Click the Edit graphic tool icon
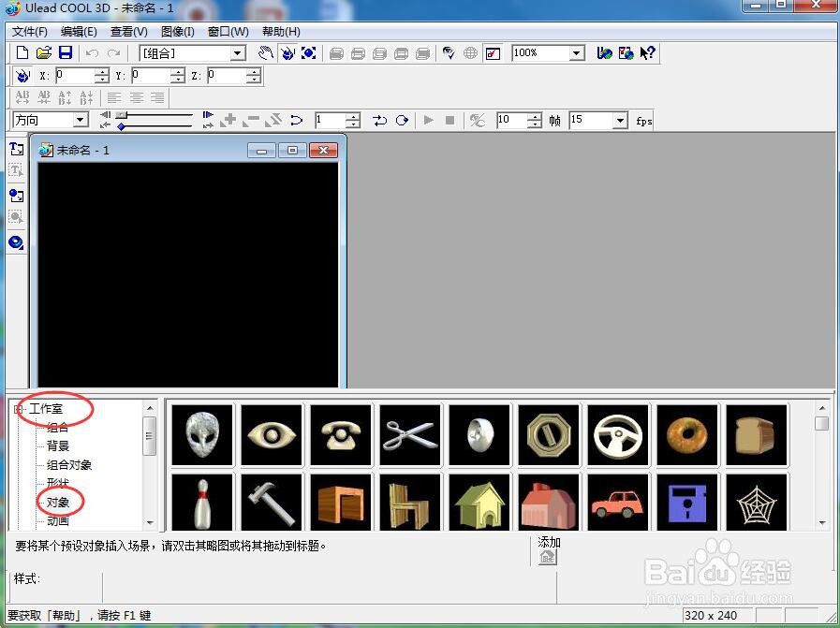The height and width of the screenshot is (628, 840). [x=17, y=217]
